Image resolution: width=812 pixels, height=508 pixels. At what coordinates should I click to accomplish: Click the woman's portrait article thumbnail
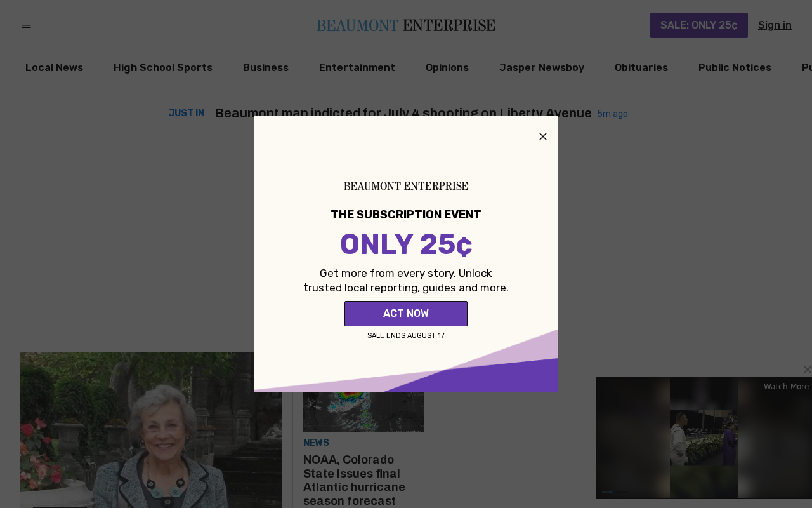click(151, 430)
